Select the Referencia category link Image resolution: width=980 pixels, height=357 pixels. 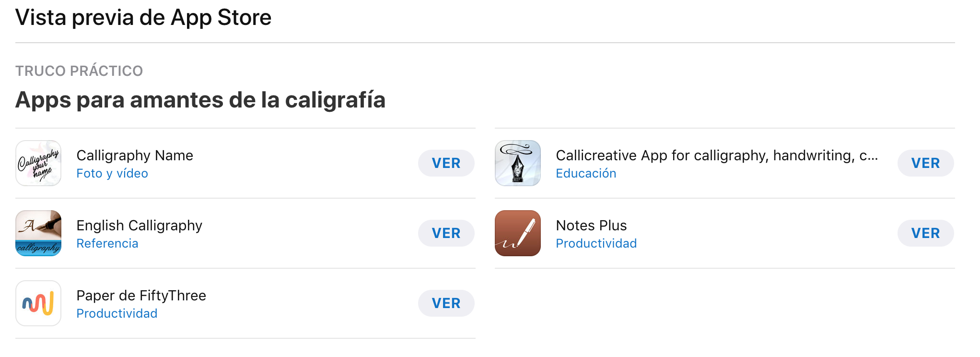[x=107, y=243]
